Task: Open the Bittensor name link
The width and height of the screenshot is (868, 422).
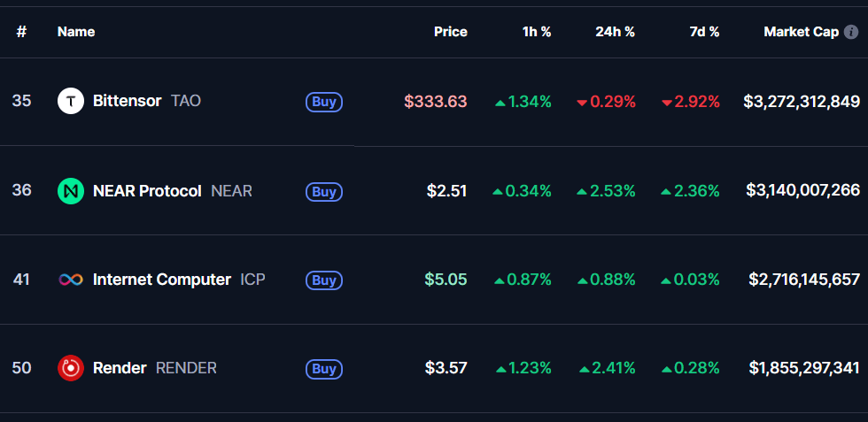Action: click(x=127, y=101)
